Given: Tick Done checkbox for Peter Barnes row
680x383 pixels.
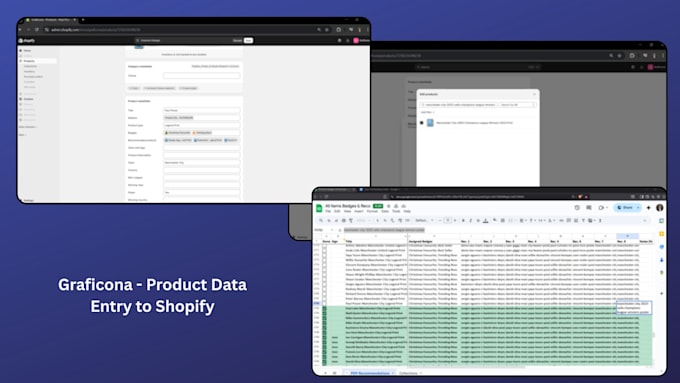Looking at the screenshot, I should (324, 298).
